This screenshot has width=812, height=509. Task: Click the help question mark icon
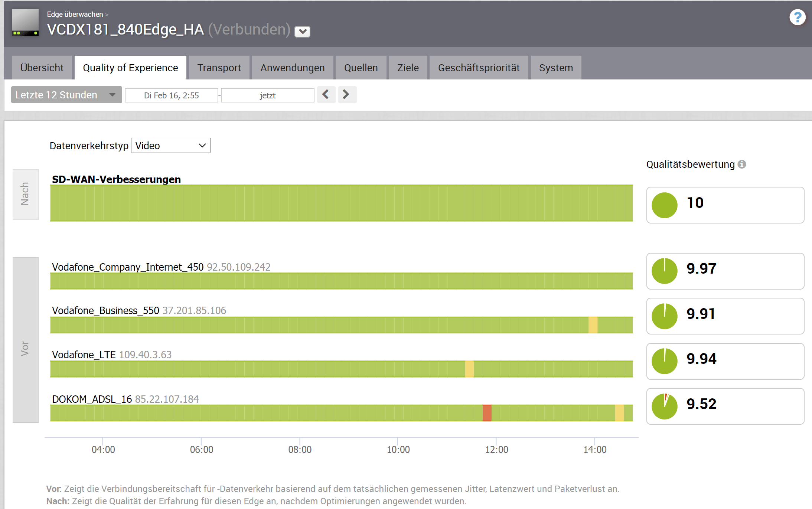pos(797,17)
